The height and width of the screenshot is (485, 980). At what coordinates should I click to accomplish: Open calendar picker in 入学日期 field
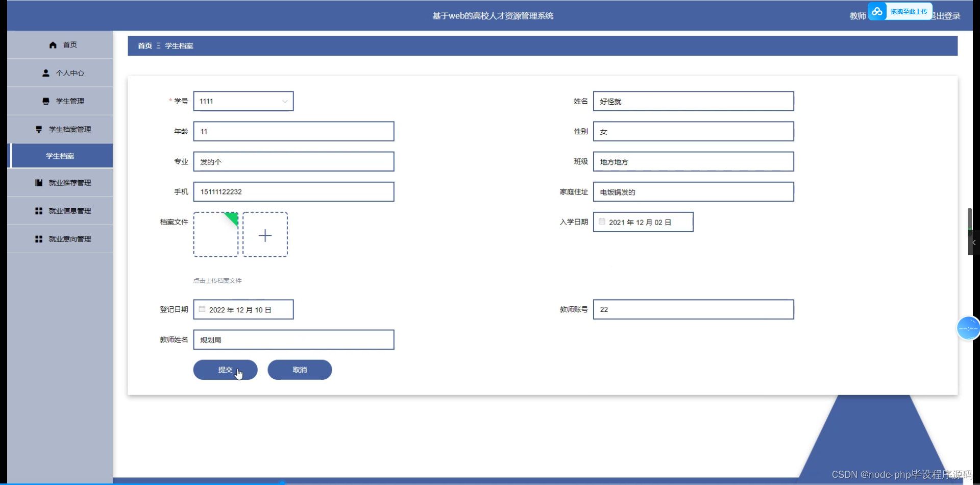(602, 222)
